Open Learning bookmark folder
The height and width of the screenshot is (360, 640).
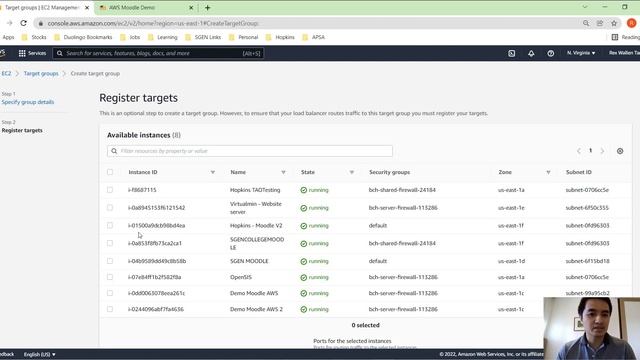162,37
